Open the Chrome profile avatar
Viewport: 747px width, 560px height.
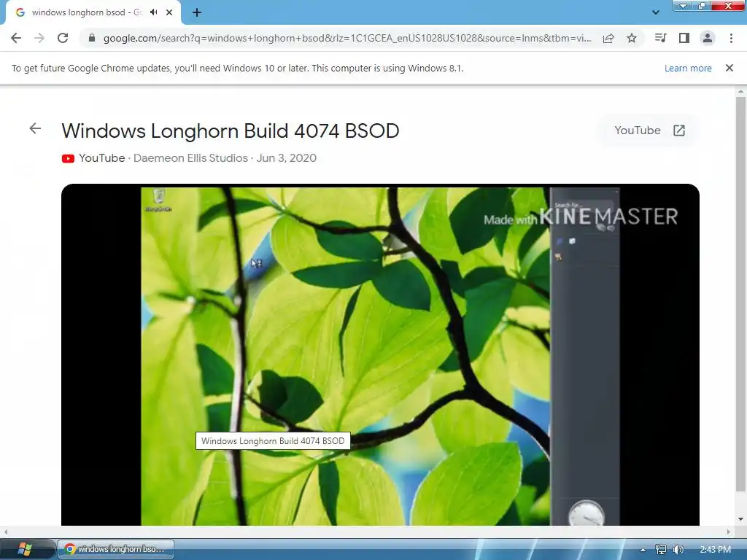point(708,38)
